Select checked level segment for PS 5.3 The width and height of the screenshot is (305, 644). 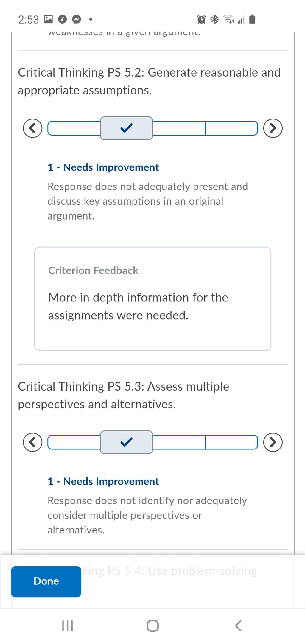[127, 442]
